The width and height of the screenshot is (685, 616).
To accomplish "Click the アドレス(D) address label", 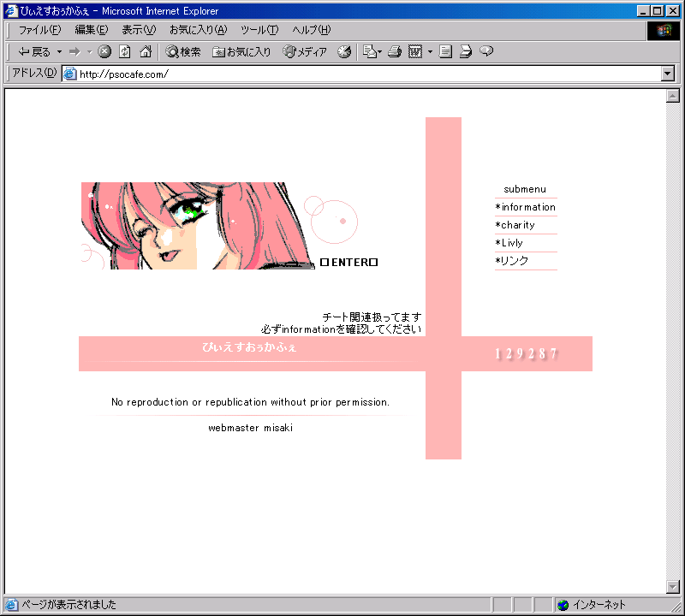I will click(34, 73).
